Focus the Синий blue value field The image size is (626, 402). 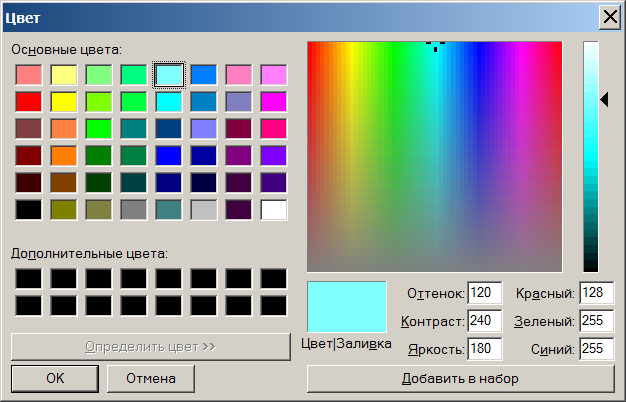[x=596, y=349]
